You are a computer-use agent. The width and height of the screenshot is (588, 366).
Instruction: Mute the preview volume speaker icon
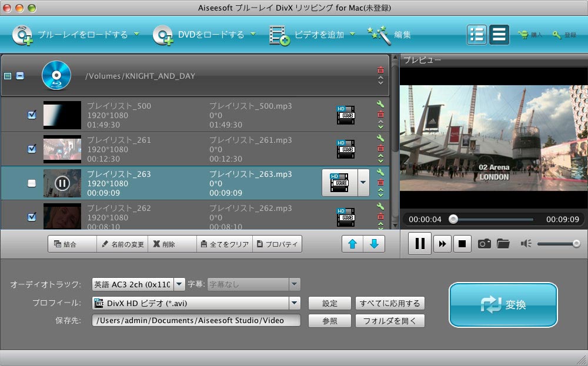pyautogui.click(x=526, y=243)
